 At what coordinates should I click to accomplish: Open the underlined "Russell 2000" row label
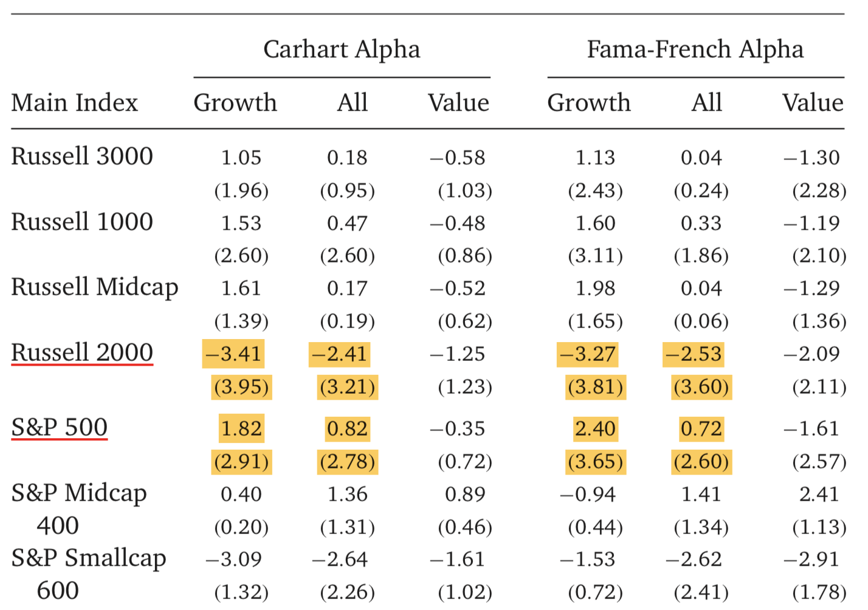click(x=82, y=353)
